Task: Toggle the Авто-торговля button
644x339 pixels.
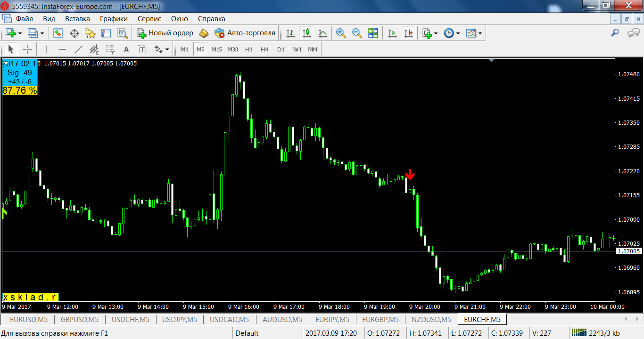Action: tap(245, 33)
